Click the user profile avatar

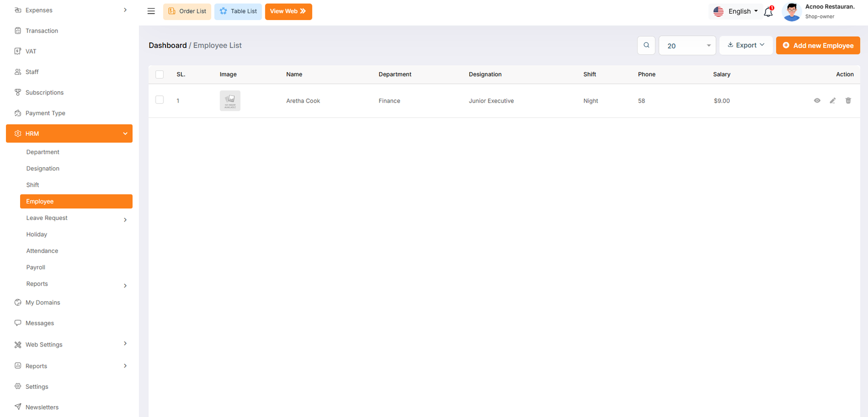click(x=792, y=11)
